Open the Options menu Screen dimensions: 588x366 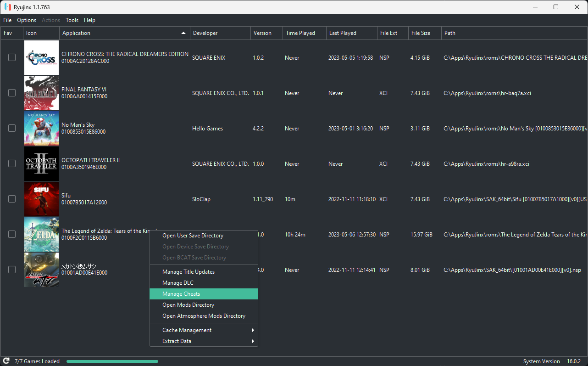point(27,20)
